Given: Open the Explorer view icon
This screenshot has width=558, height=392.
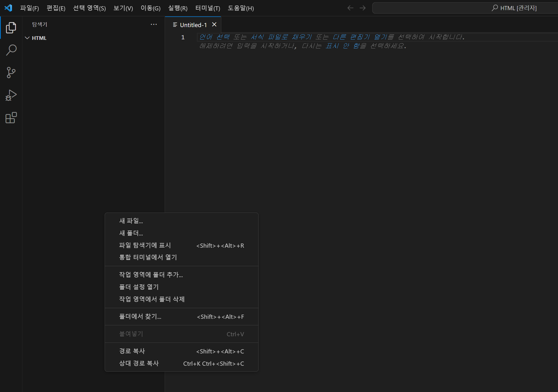Looking at the screenshot, I should [11, 28].
